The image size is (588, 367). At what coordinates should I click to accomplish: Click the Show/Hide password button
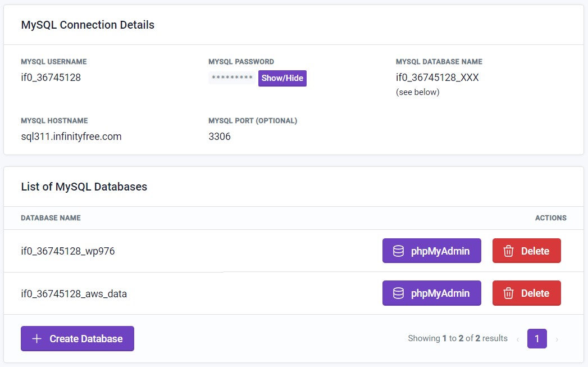point(282,78)
